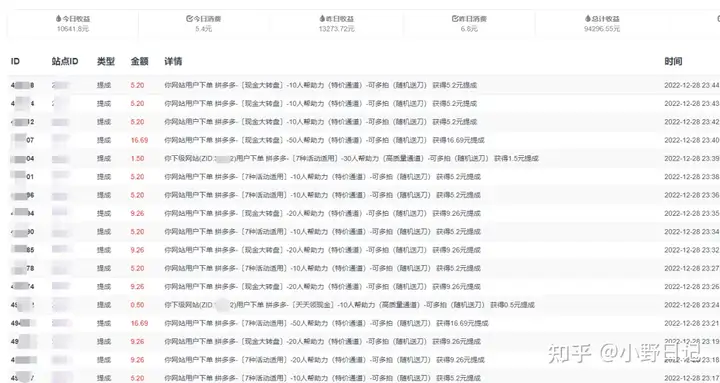Click the timestamp 2022-12-28 23:42

click(692, 122)
